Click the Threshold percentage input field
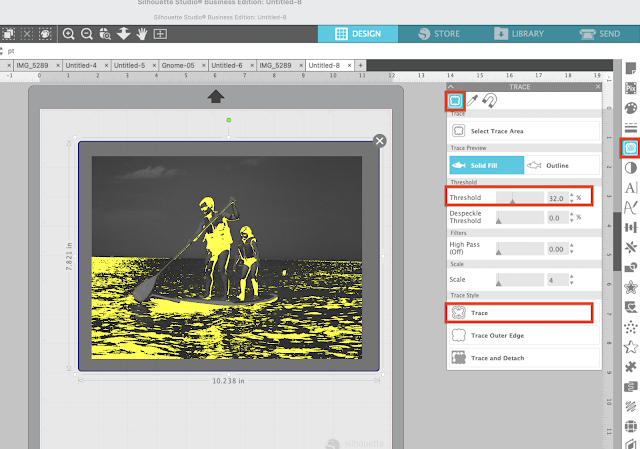 pyautogui.click(x=557, y=198)
